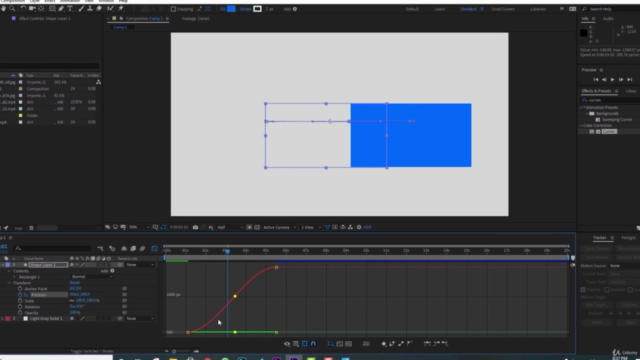Image resolution: width=640 pixels, height=360 pixels.
Task: Select the Unified Camera tool
Action: coord(32,9)
